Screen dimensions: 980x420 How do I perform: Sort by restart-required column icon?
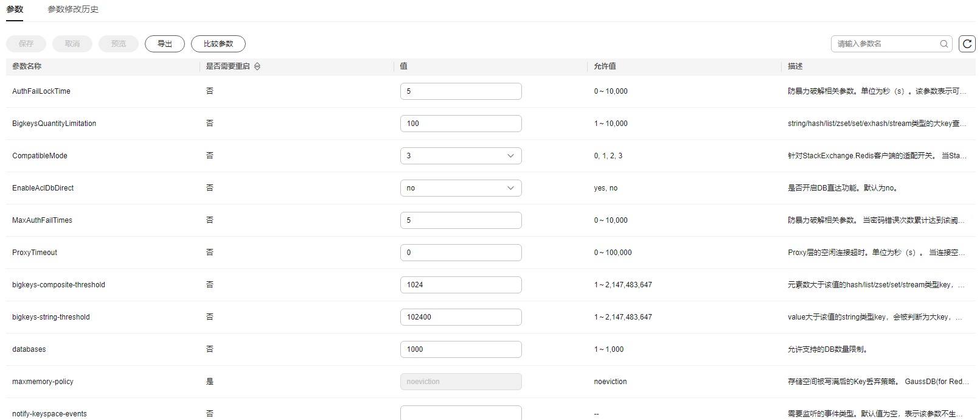[257, 66]
